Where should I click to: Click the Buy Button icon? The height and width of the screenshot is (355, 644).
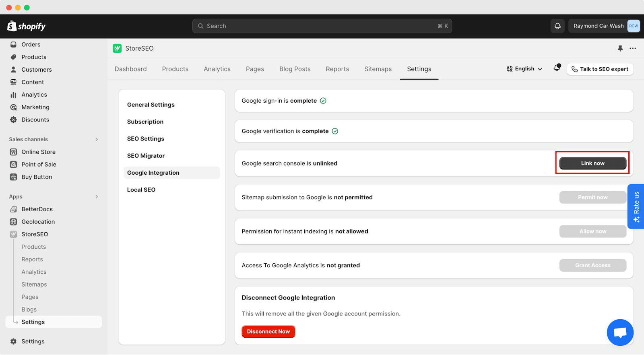click(13, 177)
